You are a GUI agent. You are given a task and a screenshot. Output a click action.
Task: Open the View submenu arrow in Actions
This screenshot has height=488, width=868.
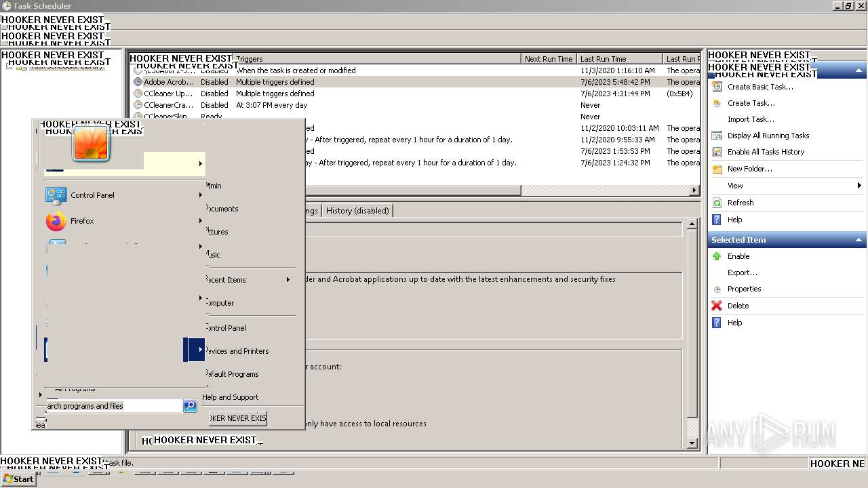pos(859,186)
